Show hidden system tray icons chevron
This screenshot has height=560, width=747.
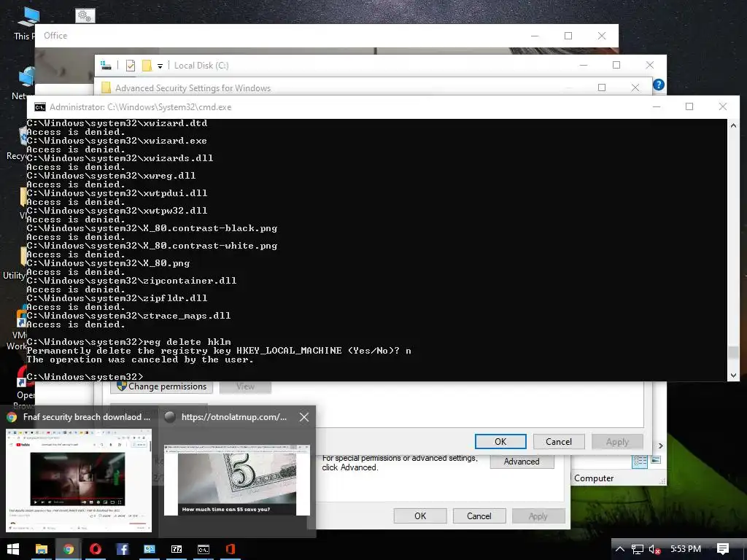click(x=620, y=549)
